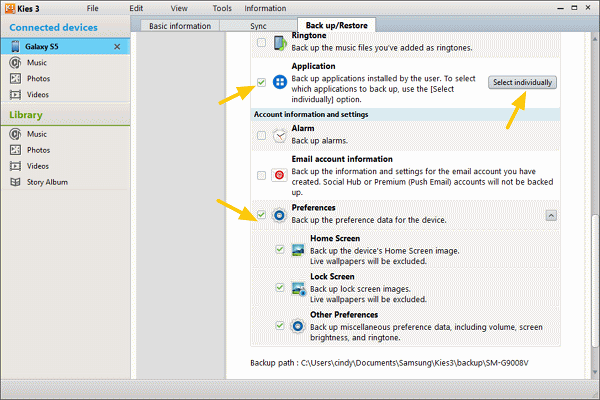Disconnect Galaxy S5 with the X icon
The width and height of the screenshot is (600, 400).
tap(117, 47)
